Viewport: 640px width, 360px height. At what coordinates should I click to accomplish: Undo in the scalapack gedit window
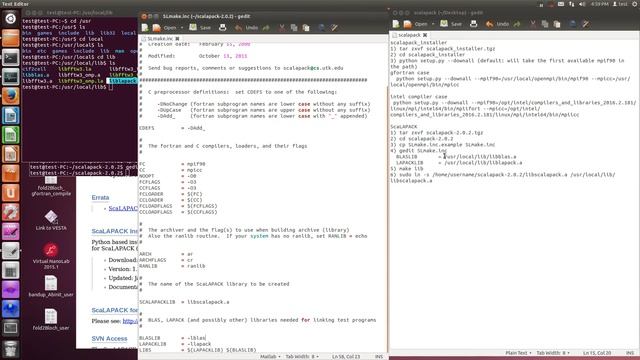tap(498, 24)
